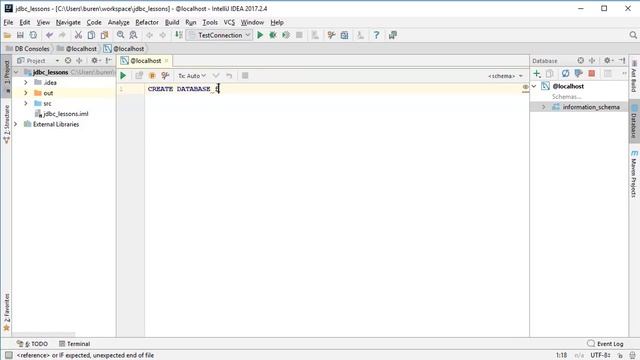Open the Refactor menu
This screenshot has height=360, width=640.
pos(147,22)
